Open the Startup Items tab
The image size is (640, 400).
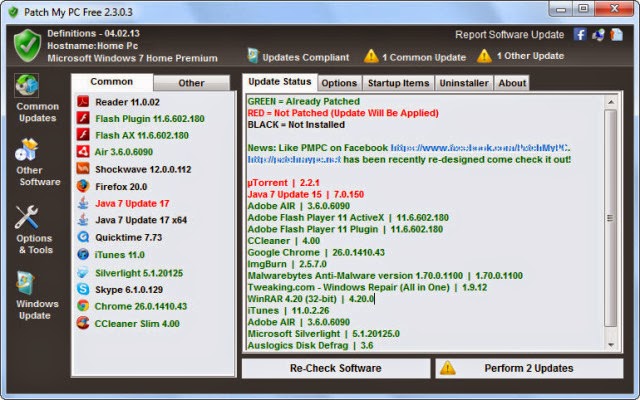point(398,83)
